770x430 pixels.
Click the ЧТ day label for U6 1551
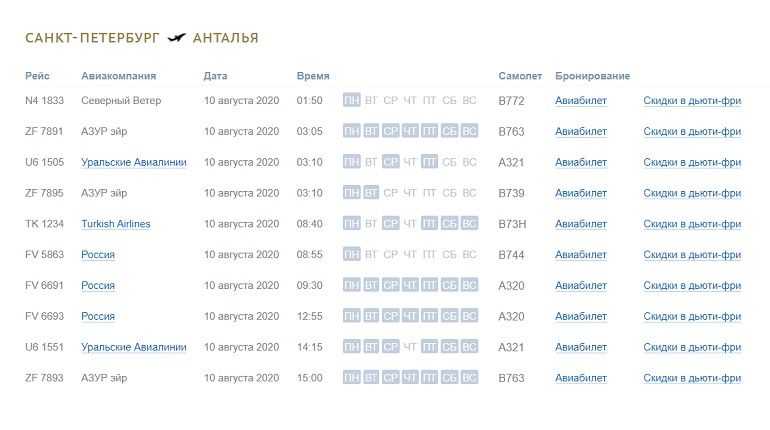[x=410, y=347]
